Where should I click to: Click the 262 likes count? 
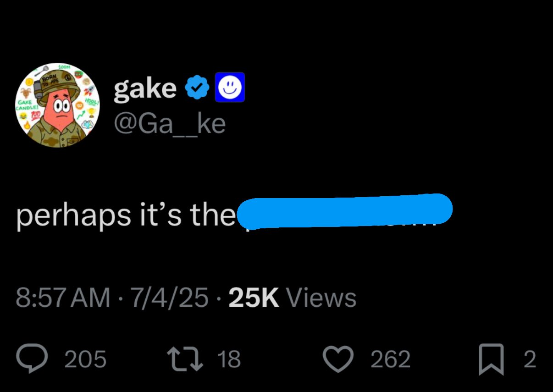(x=390, y=359)
